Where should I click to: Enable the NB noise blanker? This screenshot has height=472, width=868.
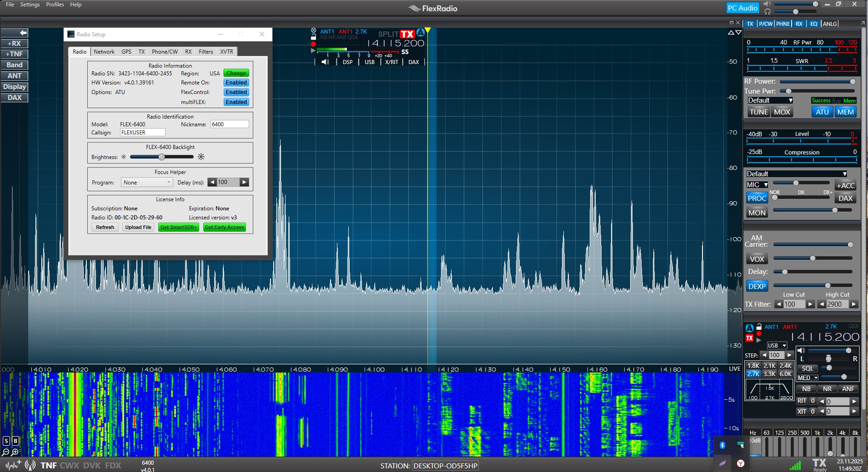806,389
